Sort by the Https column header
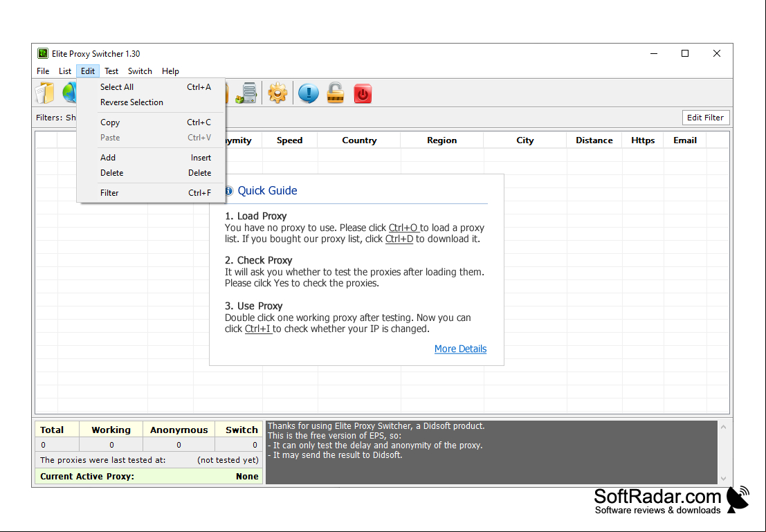 pyautogui.click(x=643, y=140)
